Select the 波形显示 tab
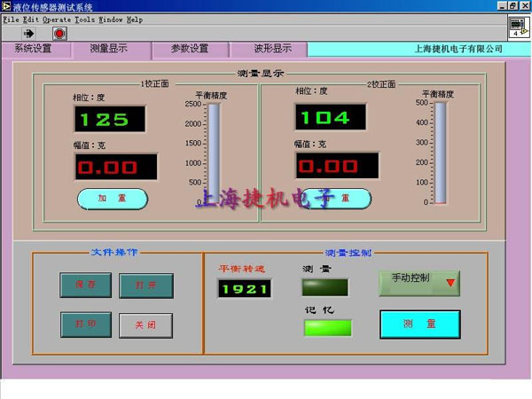The image size is (532, 399). 273,49
